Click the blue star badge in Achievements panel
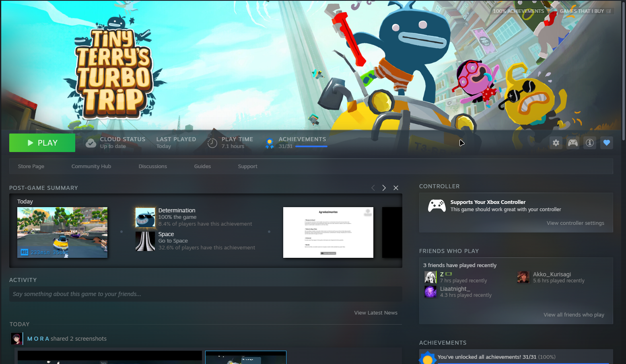 coord(428,358)
